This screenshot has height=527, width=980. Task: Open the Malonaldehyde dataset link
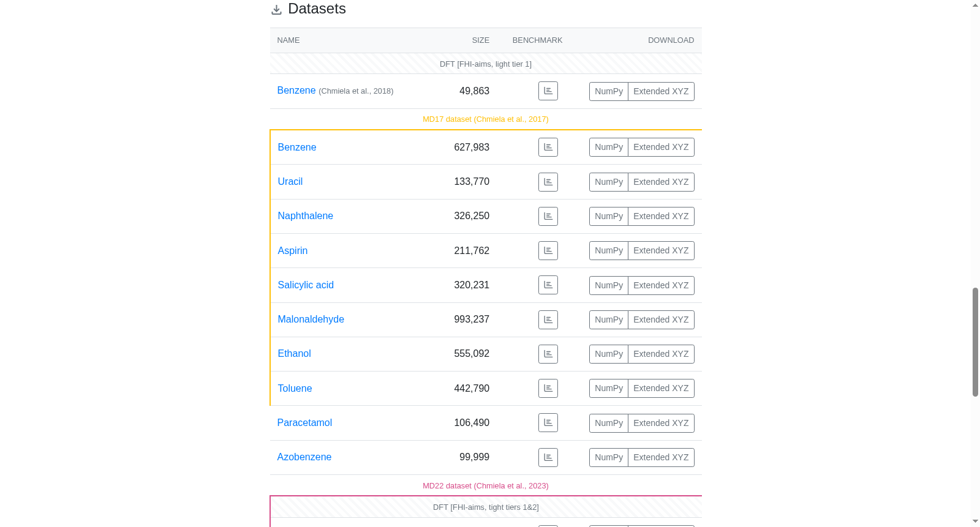311,319
